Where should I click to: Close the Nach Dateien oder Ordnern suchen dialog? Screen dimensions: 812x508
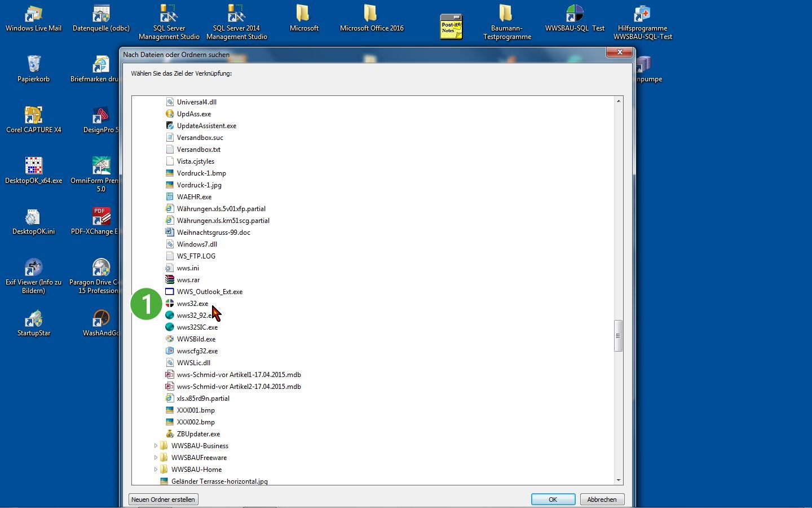619,52
